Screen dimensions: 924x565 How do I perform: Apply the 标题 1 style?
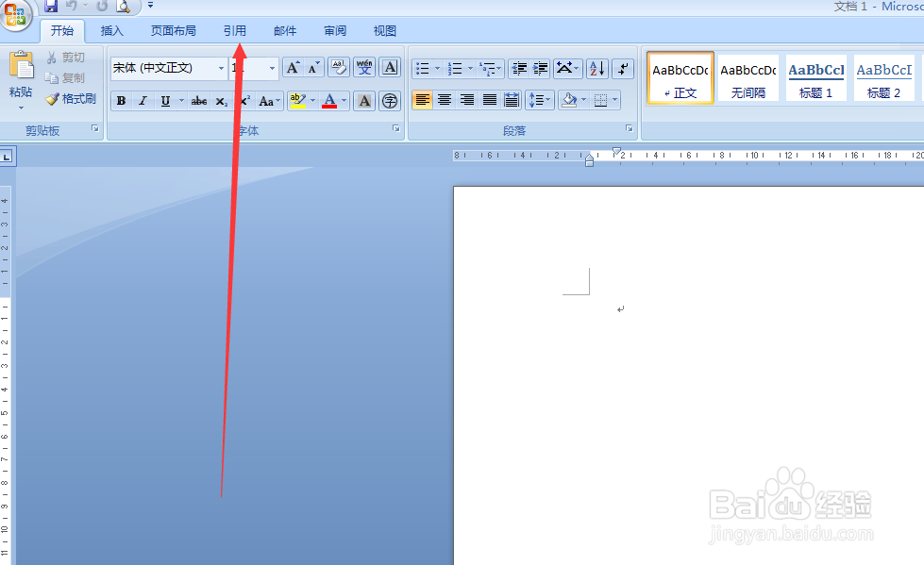click(816, 77)
